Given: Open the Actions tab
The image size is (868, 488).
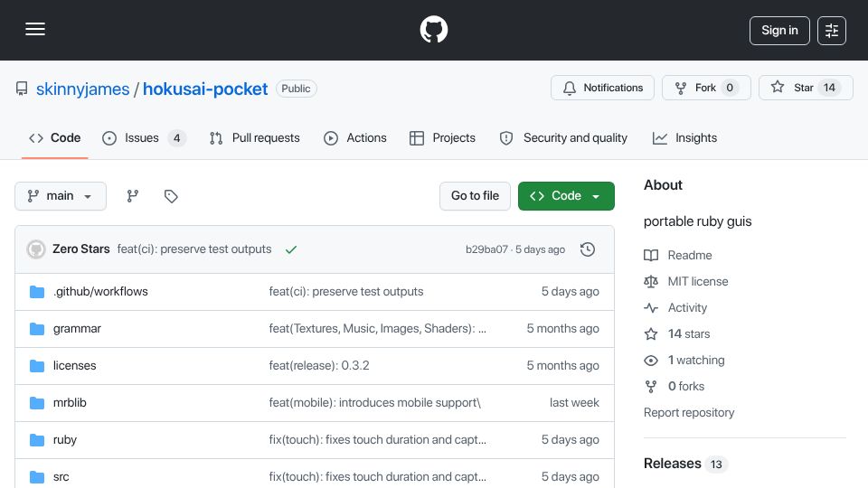Looking at the screenshot, I should point(354,138).
